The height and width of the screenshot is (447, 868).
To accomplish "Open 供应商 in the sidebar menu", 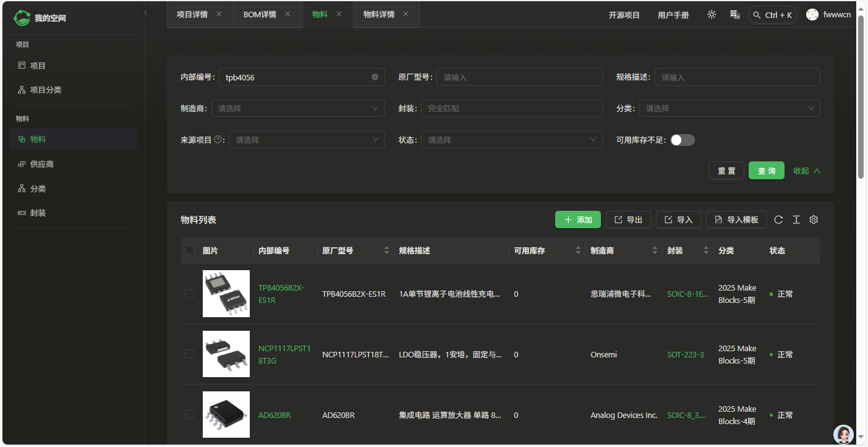I will click(42, 164).
